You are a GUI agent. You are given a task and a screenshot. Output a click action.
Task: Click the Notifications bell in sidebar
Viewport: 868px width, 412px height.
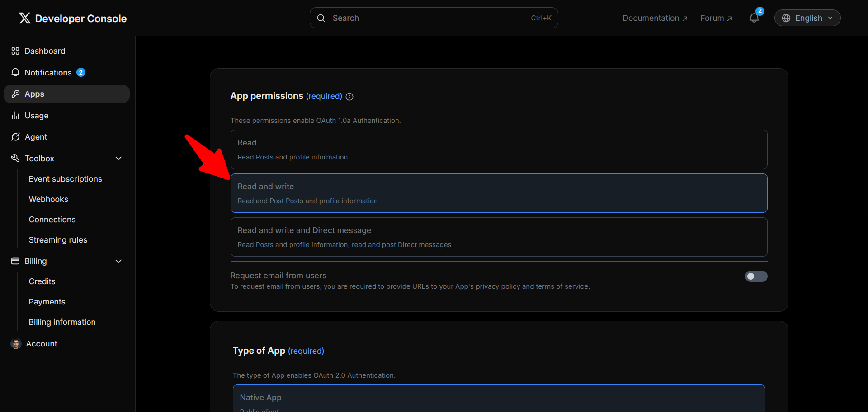click(x=15, y=72)
